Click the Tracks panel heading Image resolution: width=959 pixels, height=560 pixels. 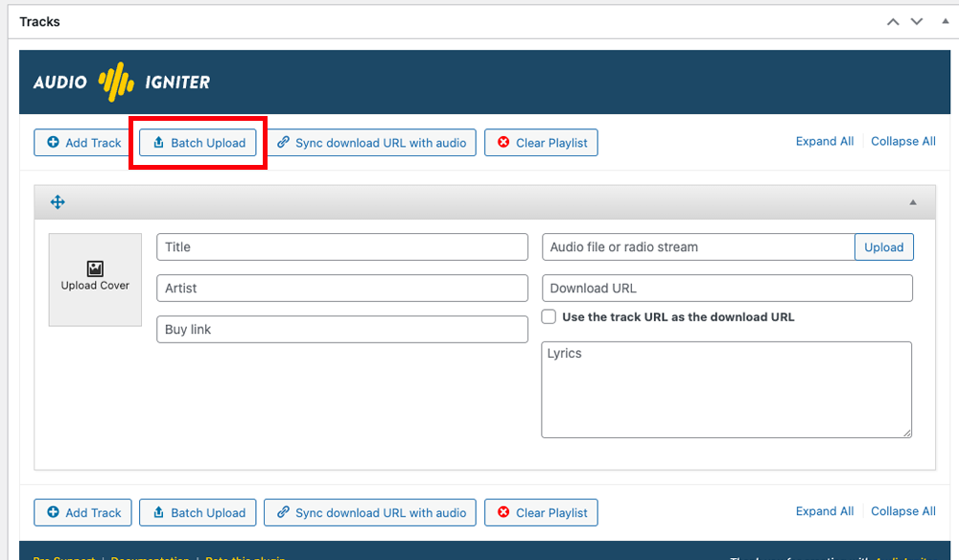click(39, 21)
